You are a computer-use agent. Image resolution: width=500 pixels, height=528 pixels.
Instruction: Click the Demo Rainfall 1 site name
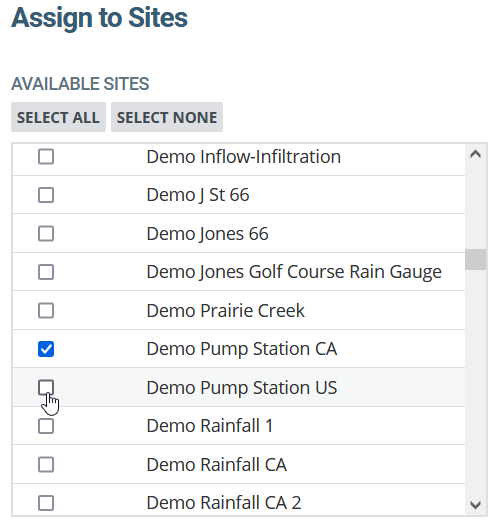click(209, 426)
